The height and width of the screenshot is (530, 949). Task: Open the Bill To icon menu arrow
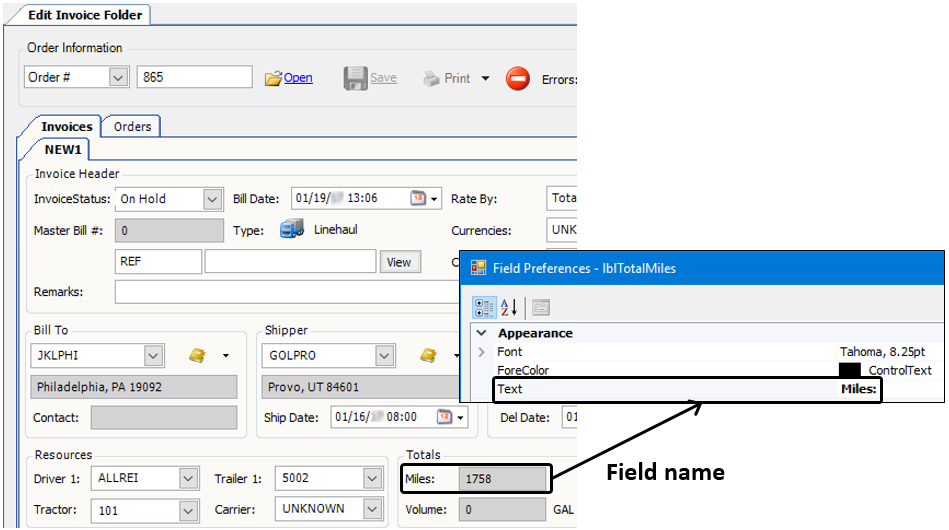click(x=226, y=356)
